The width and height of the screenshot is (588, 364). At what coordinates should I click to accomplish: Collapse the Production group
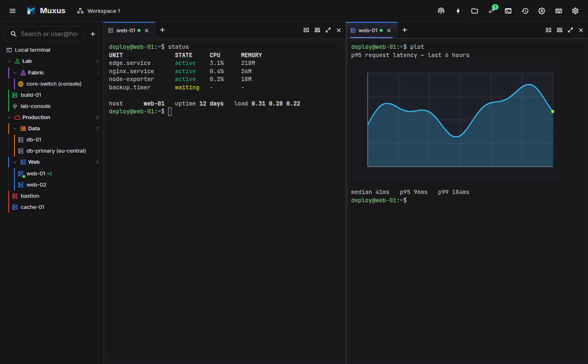pyautogui.click(x=9, y=117)
